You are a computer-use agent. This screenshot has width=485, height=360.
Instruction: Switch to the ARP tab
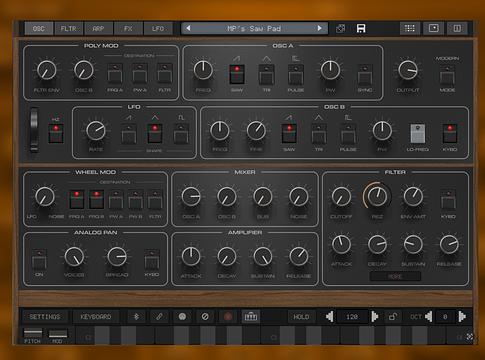tap(98, 29)
